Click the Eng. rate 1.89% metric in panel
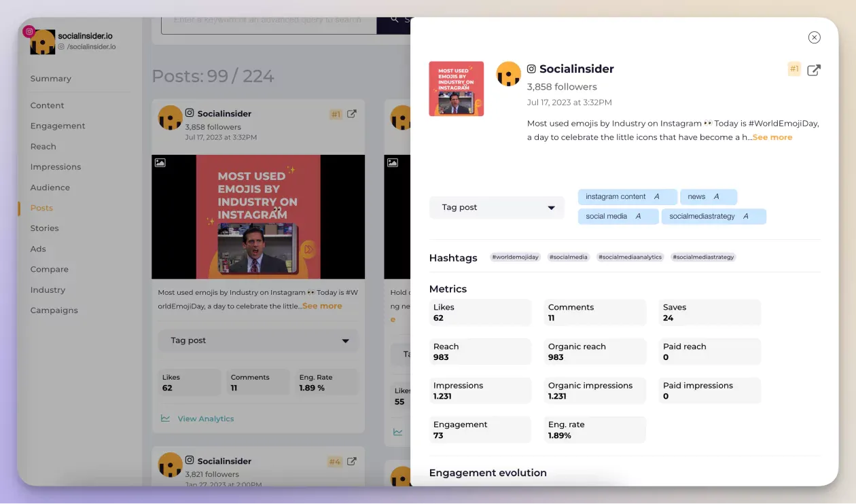Viewport: 856px width, 504px height. pos(595,430)
